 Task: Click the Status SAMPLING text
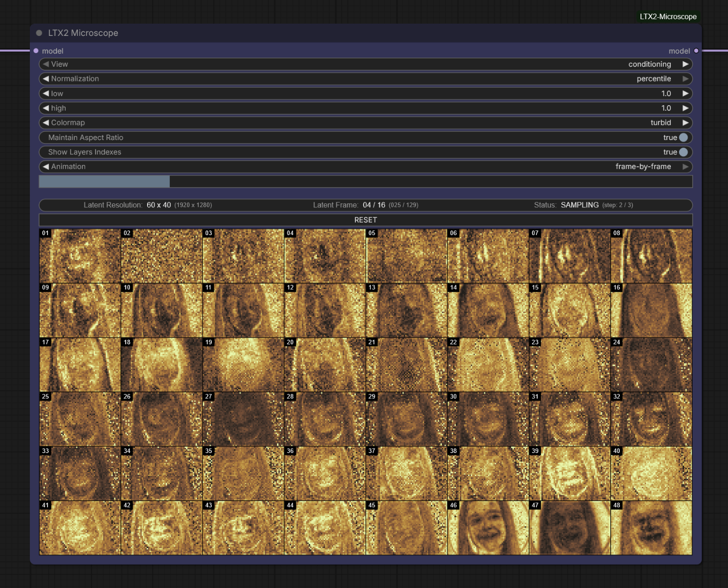tap(583, 205)
